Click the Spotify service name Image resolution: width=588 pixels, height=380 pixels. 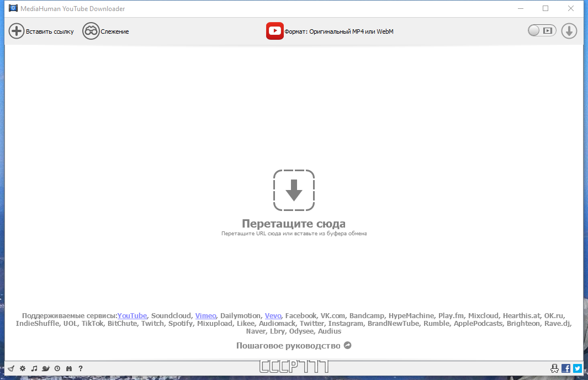pos(181,323)
